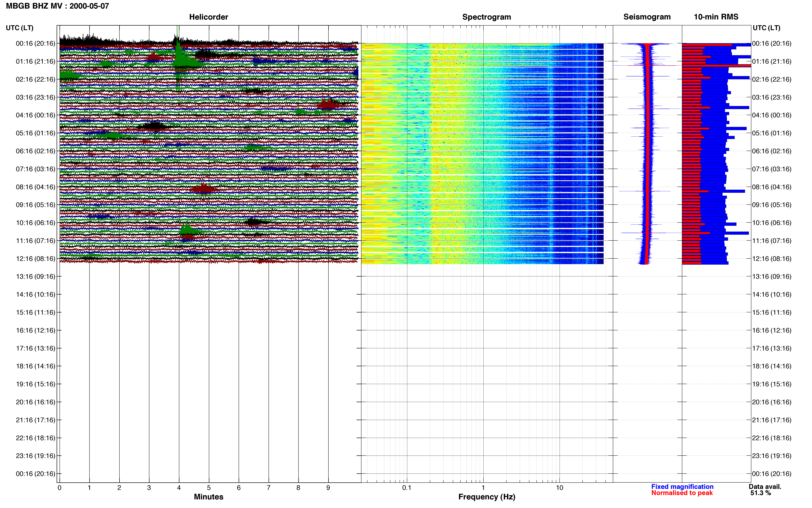Click Helicorder time label 01:16 (21:16)
This screenshot has height=508, width=812.
click(35, 61)
